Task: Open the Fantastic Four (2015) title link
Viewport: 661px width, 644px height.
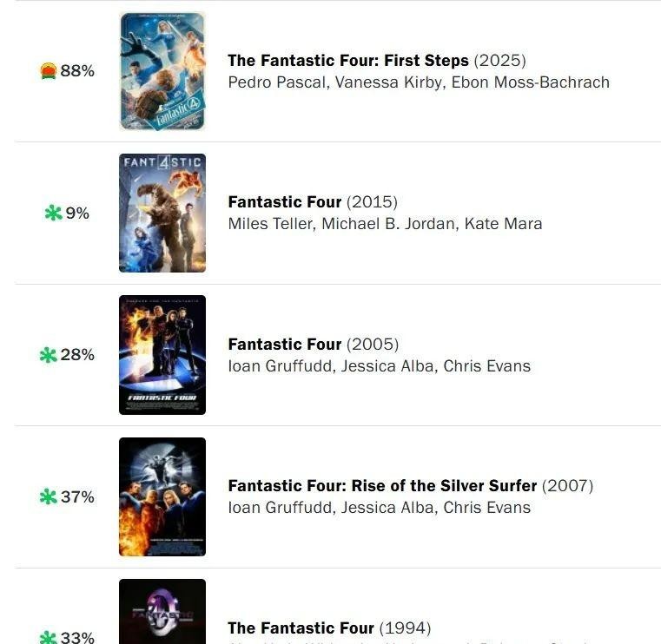Action: coord(313,202)
